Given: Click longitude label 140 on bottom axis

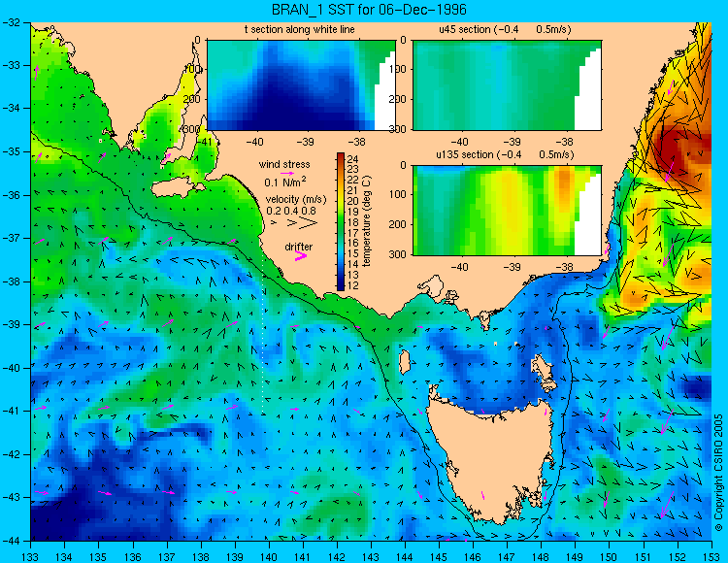Looking at the screenshot, I should [x=269, y=557].
